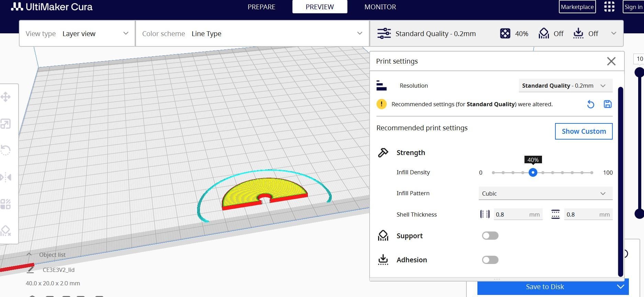Click the adhesion icon in settings summary bar

pos(578,33)
